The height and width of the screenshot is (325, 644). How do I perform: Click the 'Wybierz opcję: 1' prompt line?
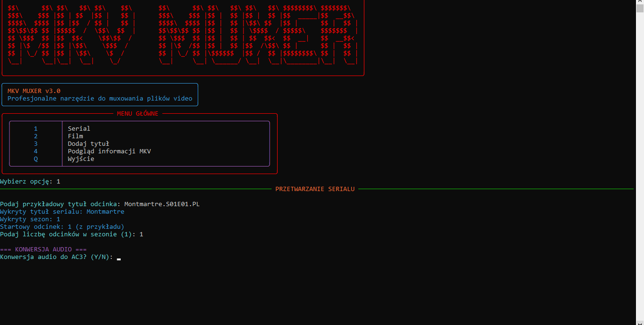point(30,182)
